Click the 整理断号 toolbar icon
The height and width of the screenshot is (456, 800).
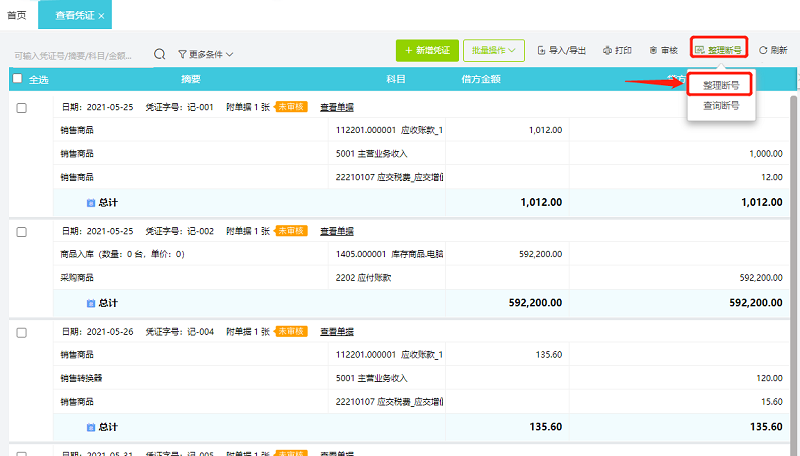pos(700,50)
